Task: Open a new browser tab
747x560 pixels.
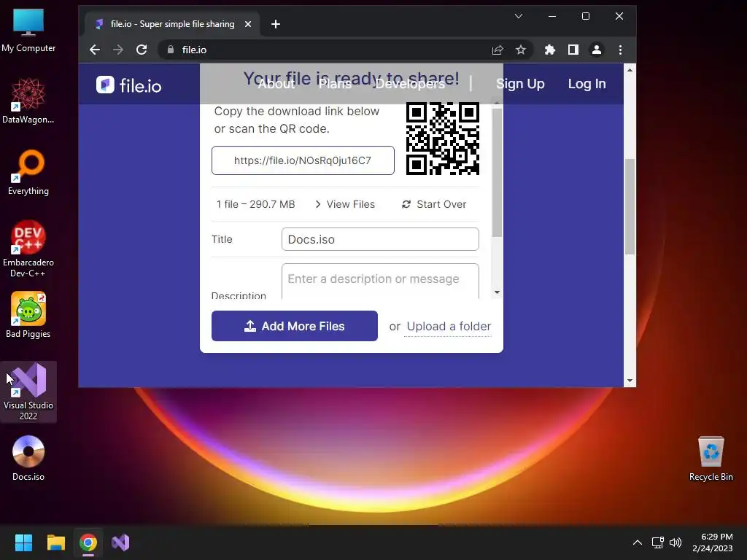Action: click(275, 24)
